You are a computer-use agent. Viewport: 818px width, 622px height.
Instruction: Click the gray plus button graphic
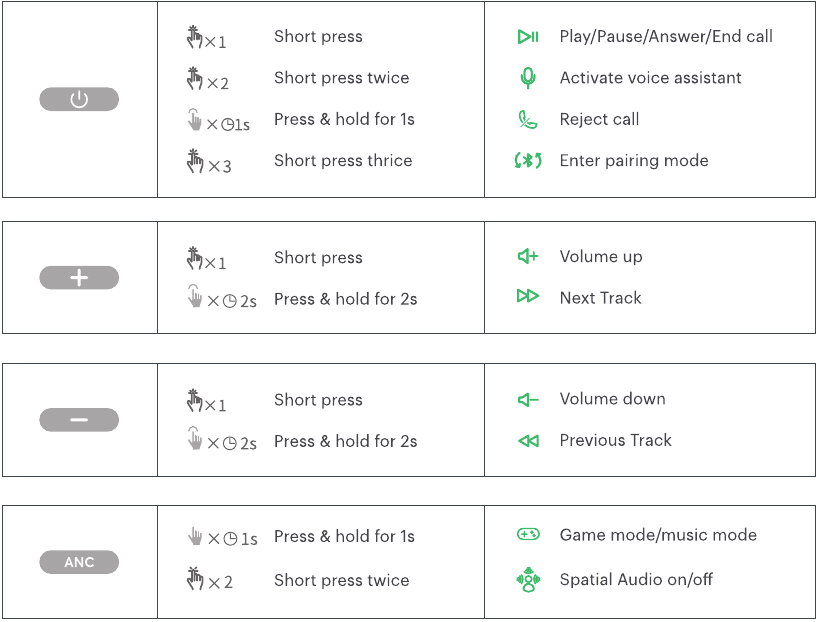[79, 278]
